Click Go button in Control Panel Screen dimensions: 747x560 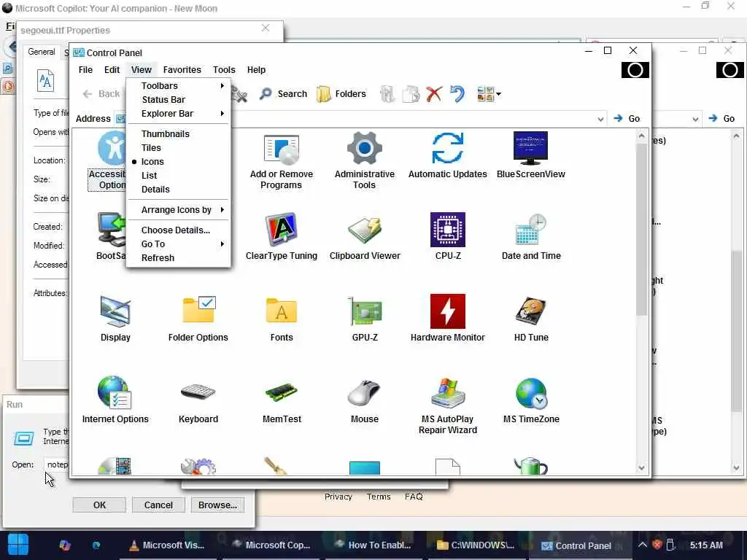(x=627, y=119)
